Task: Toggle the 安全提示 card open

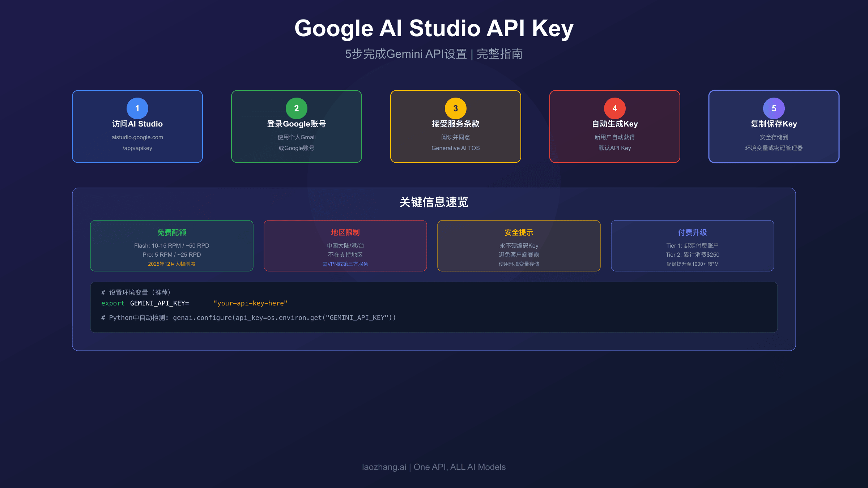Action: 518,246
